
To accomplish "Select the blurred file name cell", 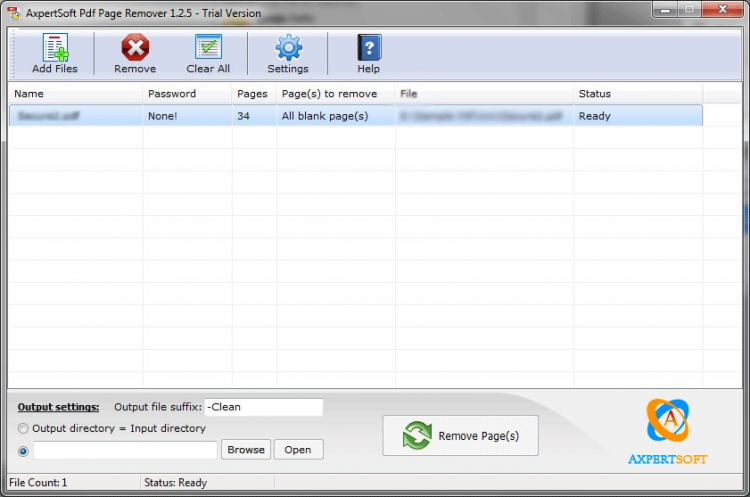I will coord(76,116).
